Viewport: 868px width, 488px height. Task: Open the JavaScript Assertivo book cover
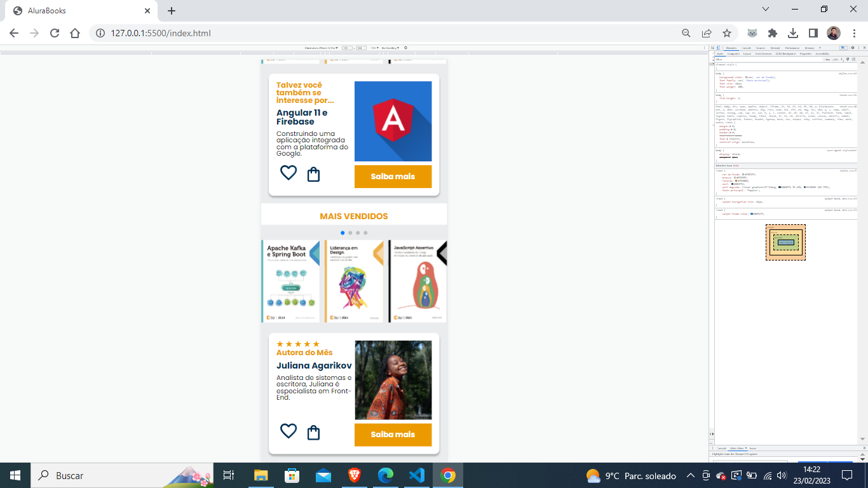[417, 281]
